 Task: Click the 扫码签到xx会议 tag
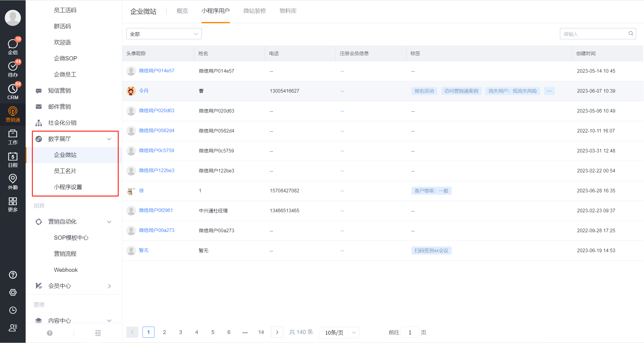[x=431, y=251]
